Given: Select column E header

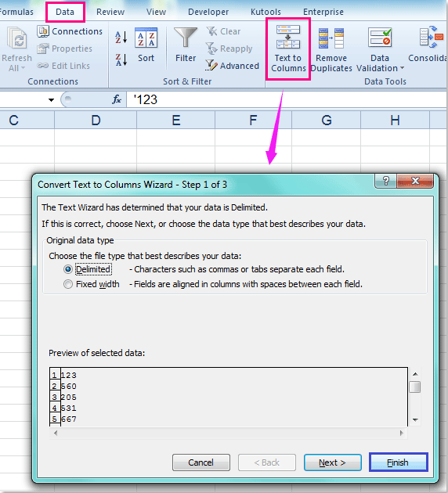Looking at the screenshot, I should pyautogui.click(x=176, y=120).
